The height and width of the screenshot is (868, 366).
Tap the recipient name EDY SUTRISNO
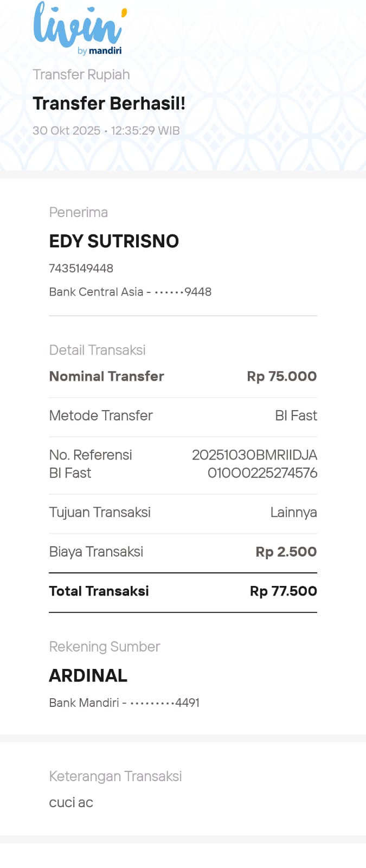tap(114, 241)
